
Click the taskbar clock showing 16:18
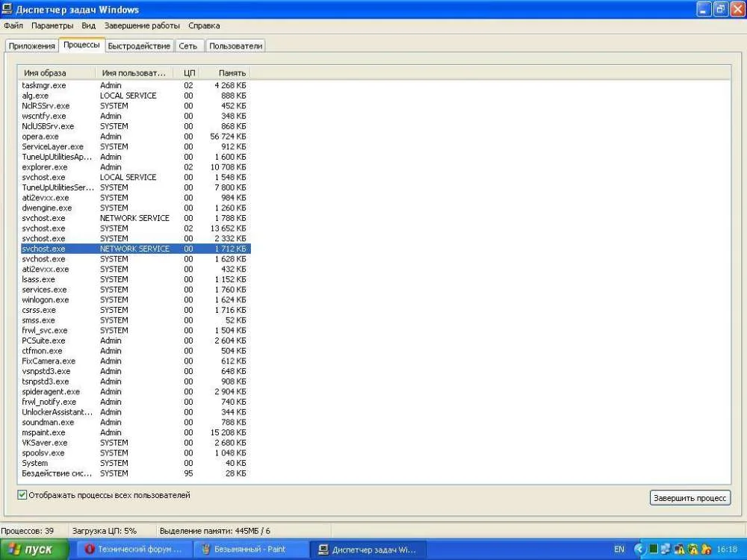(727, 549)
